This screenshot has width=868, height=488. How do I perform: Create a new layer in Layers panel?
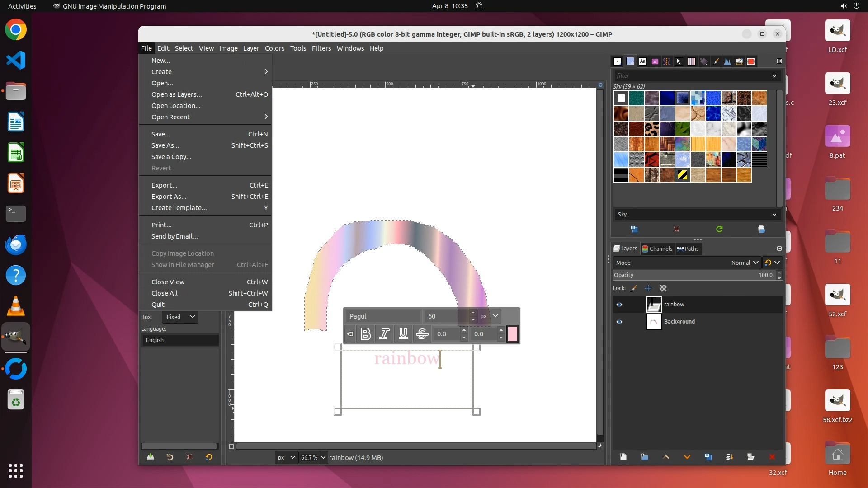tap(623, 457)
